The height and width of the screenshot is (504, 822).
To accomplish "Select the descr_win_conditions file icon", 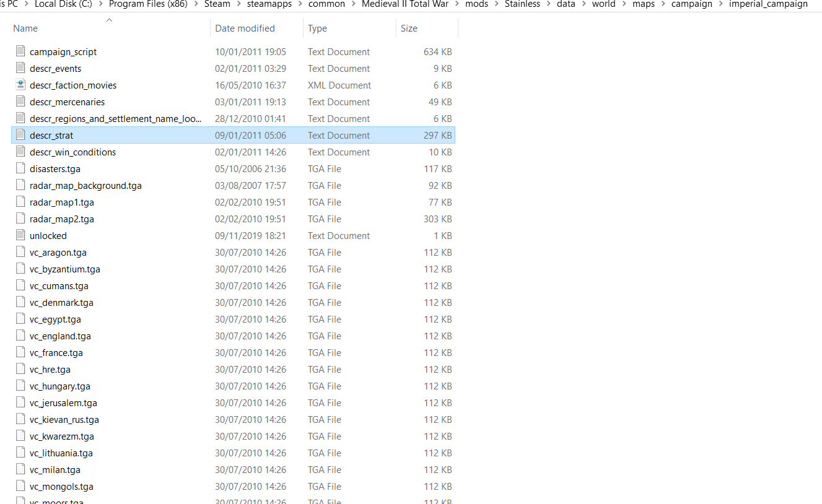I will point(20,152).
